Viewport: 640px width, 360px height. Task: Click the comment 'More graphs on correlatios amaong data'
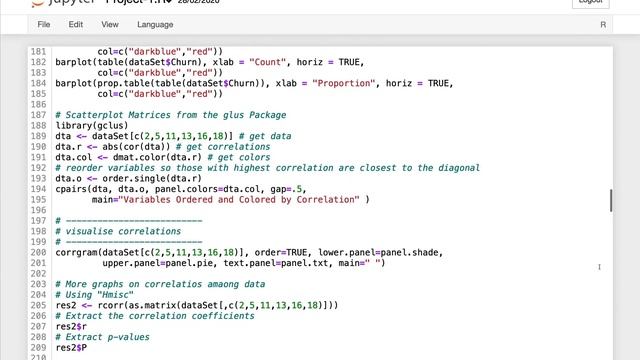coord(165,284)
